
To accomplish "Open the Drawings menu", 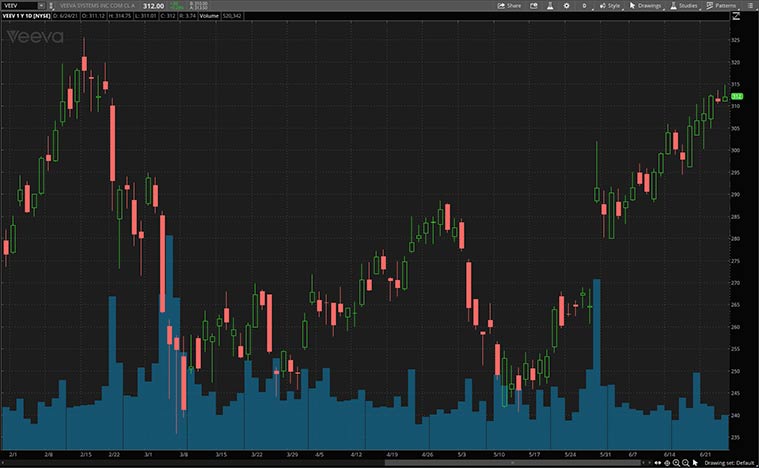I will 645,6.
